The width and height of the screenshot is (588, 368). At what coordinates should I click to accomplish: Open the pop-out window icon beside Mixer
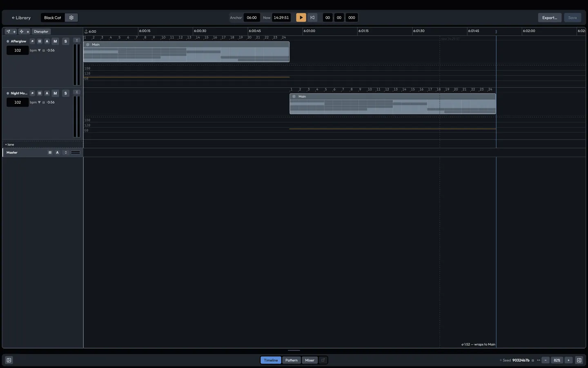[323, 360]
